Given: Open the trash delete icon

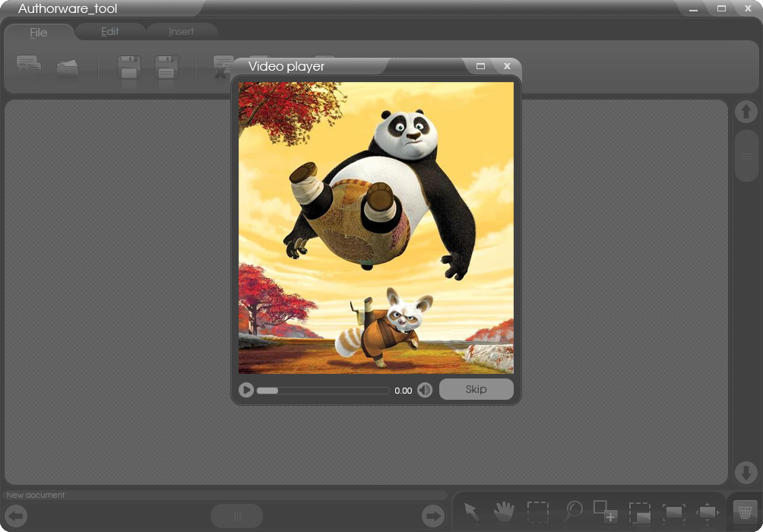Looking at the screenshot, I should click(742, 511).
